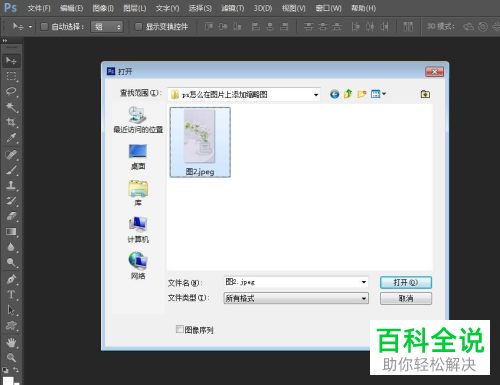Select the Zoom tool in toolbox
Screen dimensions: 500x385
[x=11, y=357]
